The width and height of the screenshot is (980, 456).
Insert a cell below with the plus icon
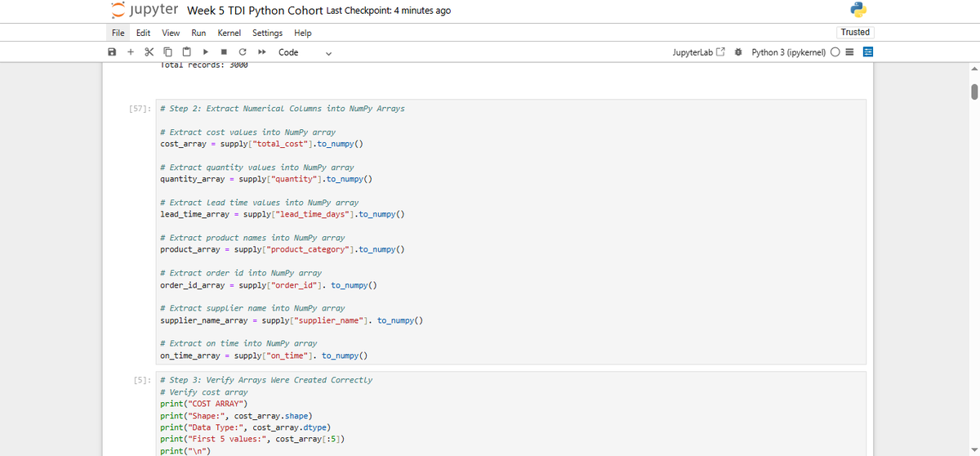[x=130, y=52]
